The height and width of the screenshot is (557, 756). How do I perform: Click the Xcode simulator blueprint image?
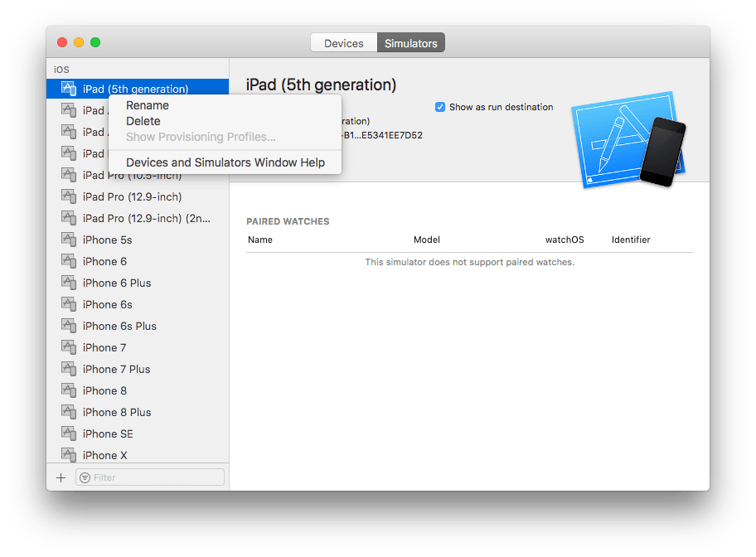pos(628,139)
